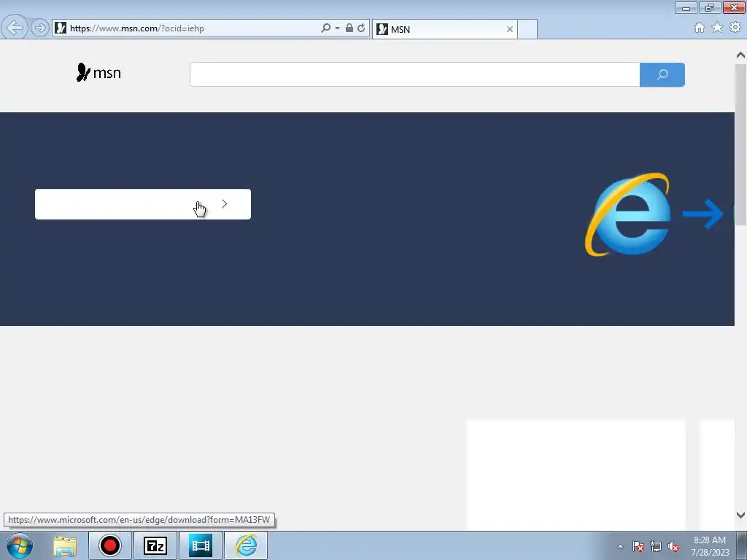
Task: Click the browser Forward arrow button
Action: [x=40, y=28]
